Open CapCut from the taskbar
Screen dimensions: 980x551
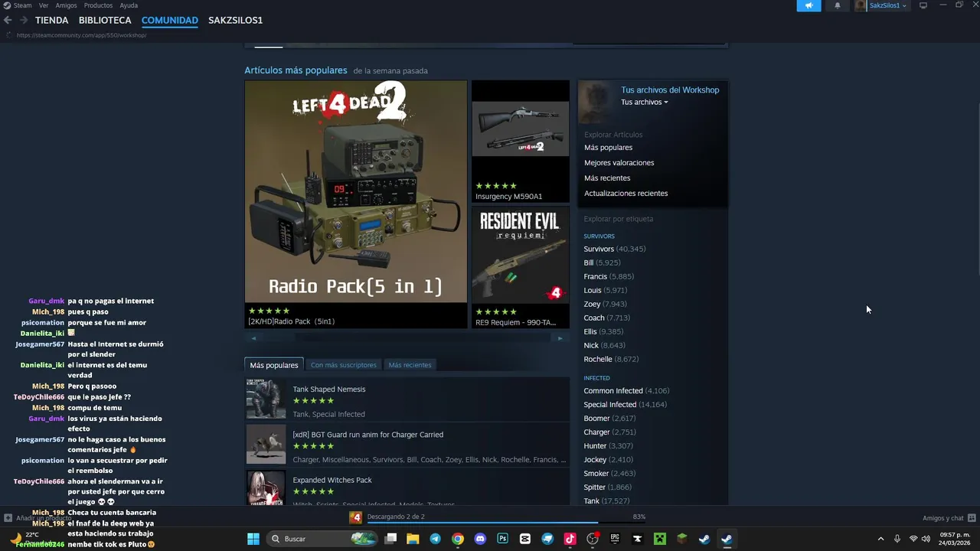(524, 539)
